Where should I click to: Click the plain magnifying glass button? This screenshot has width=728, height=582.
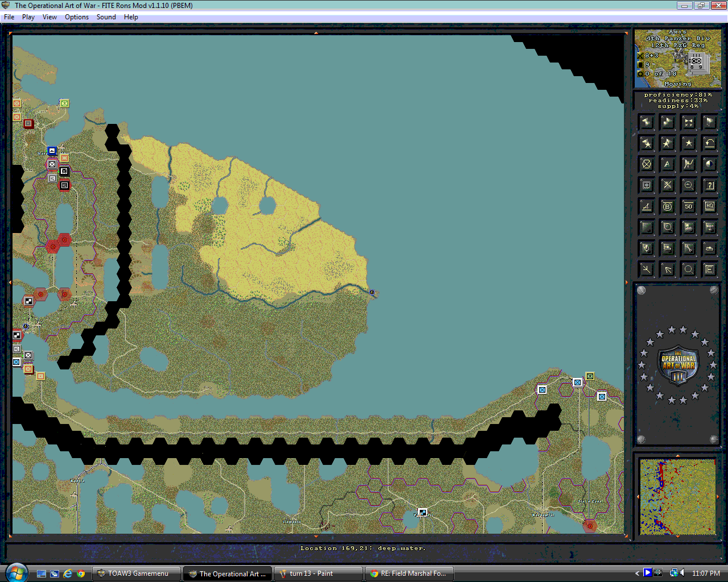point(689,269)
